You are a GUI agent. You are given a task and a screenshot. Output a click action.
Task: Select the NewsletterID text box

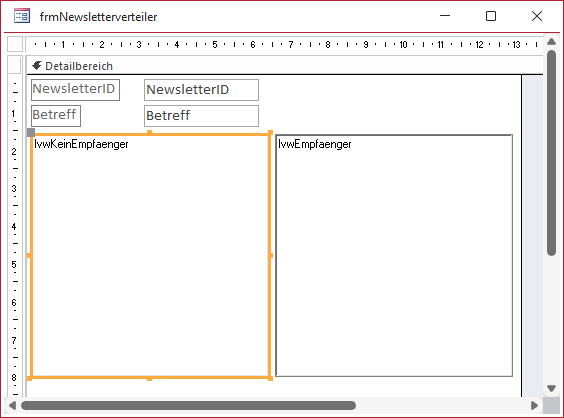pos(201,90)
